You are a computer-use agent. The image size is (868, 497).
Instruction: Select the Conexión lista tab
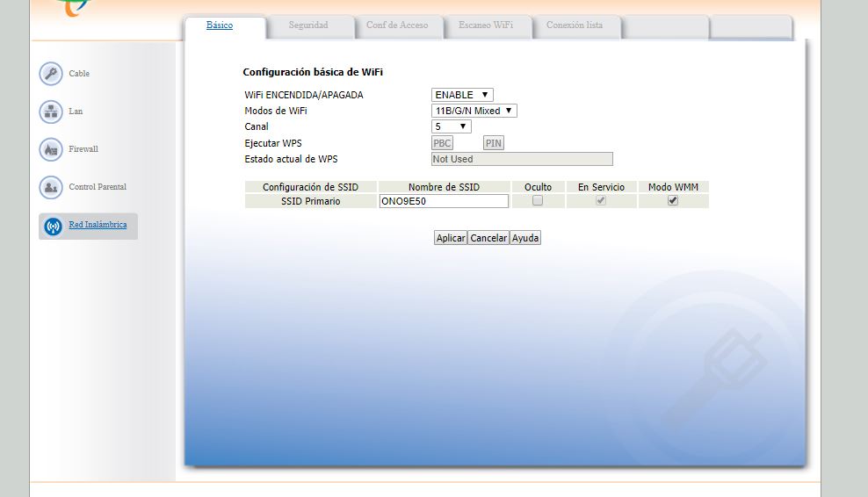click(575, 25)
